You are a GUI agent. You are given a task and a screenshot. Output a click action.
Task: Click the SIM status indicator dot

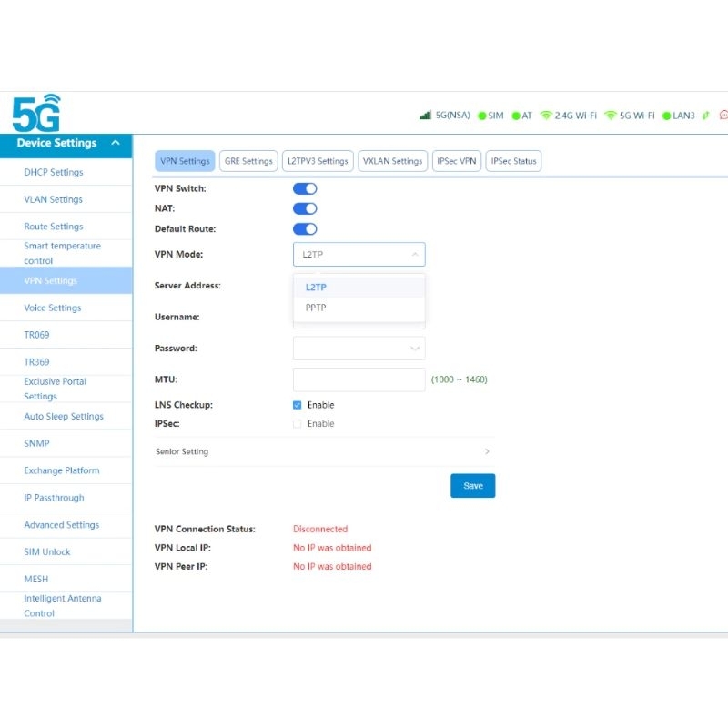(481, 116)
